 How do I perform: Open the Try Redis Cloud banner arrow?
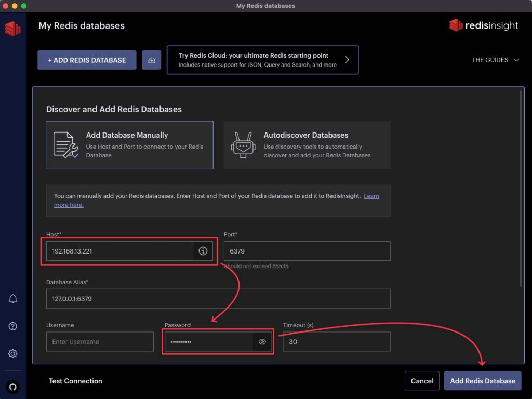point(347,60)
